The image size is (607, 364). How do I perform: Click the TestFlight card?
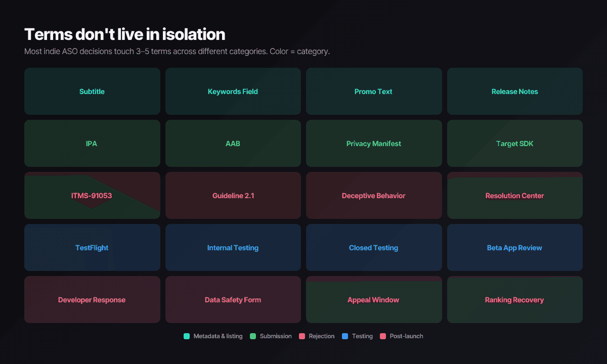pyautogui.click(x=92, y=248)
